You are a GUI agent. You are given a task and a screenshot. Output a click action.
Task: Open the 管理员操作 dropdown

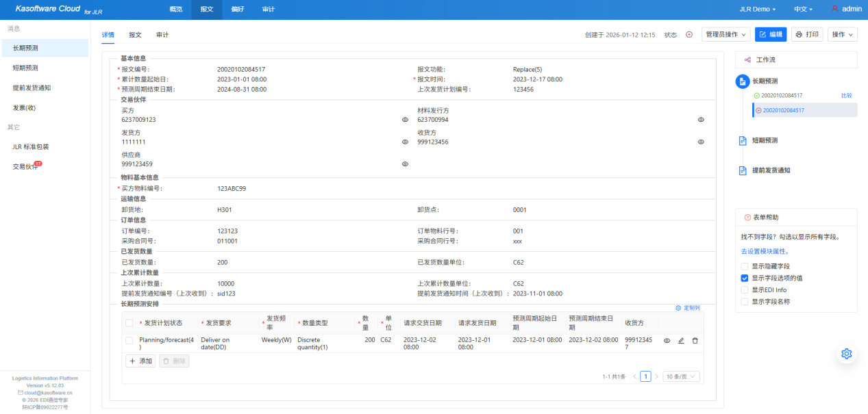coord(726,35)
